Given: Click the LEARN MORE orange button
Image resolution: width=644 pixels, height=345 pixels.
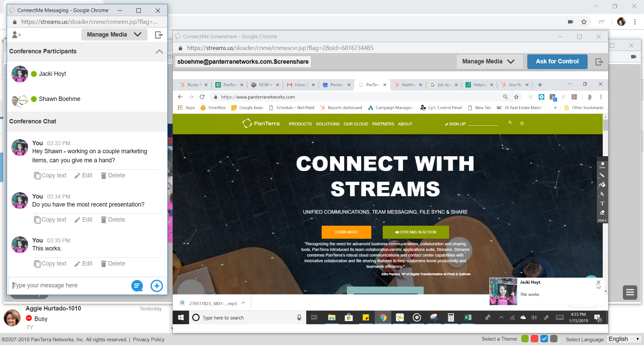Looking at the screenshot, I should (346, 232).
